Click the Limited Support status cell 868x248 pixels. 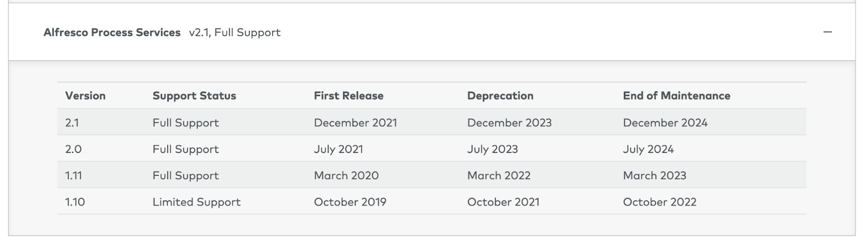tap(196, 202)
